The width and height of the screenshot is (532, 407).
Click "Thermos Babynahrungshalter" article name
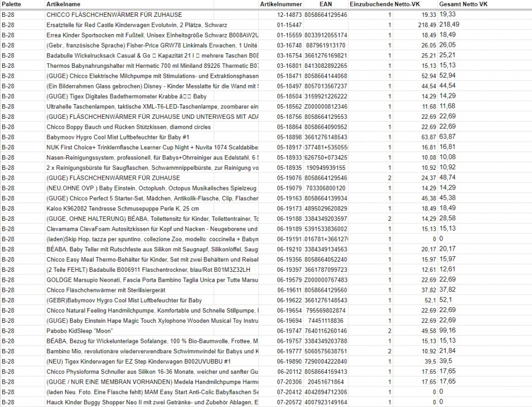point(153,66)
